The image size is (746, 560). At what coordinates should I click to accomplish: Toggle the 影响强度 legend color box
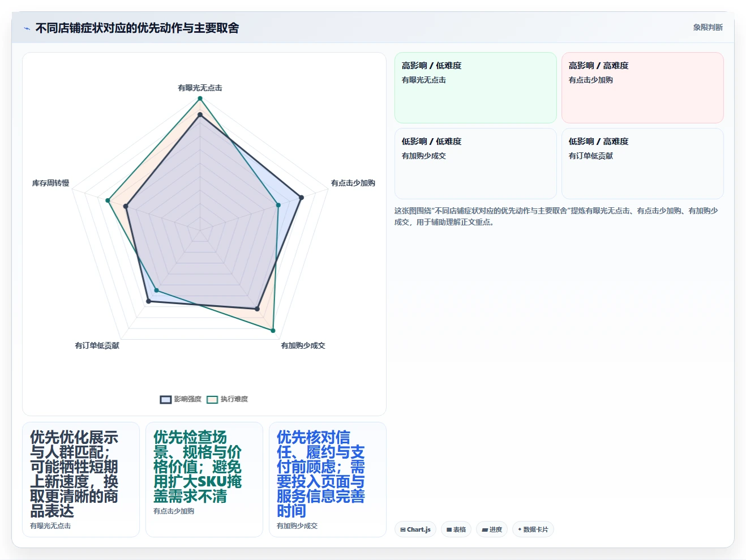point(166,400)
